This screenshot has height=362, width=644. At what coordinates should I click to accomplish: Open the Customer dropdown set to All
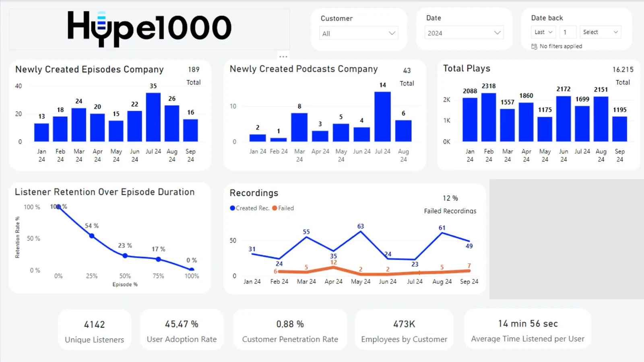[x=359, y=33]
